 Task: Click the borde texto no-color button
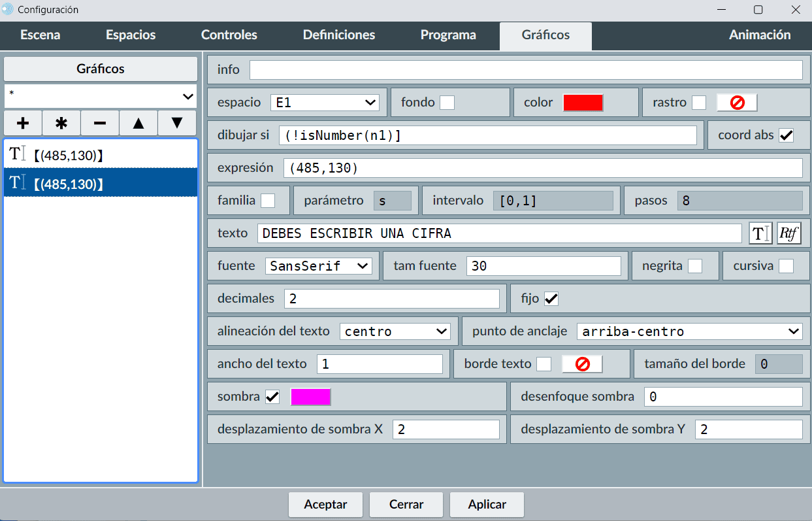[x=582, y=364]
